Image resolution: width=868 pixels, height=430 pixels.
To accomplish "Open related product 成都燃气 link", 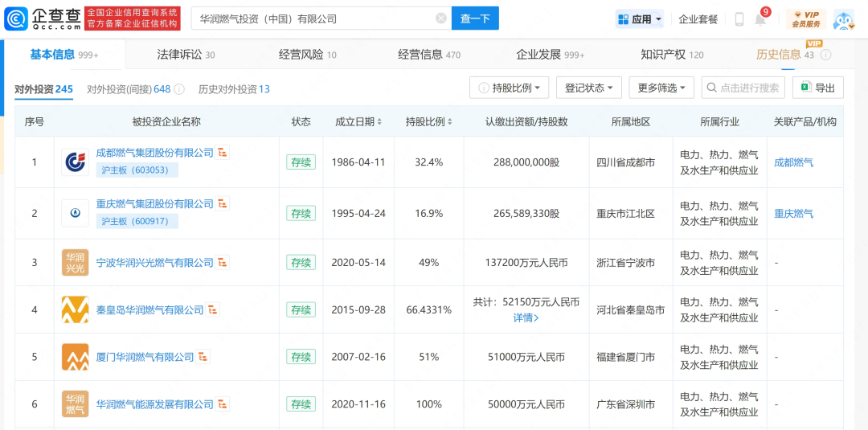I will click(x=794, y=162).
